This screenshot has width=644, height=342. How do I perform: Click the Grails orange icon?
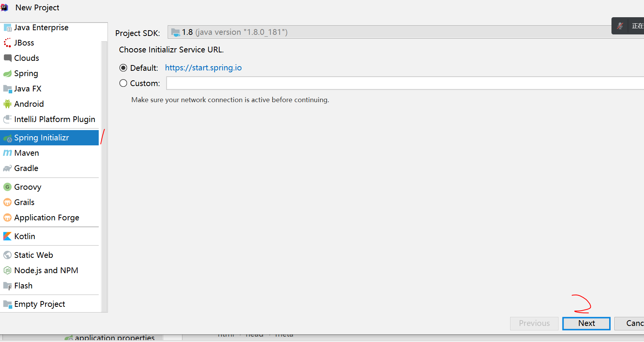click(x=7, y=202)
